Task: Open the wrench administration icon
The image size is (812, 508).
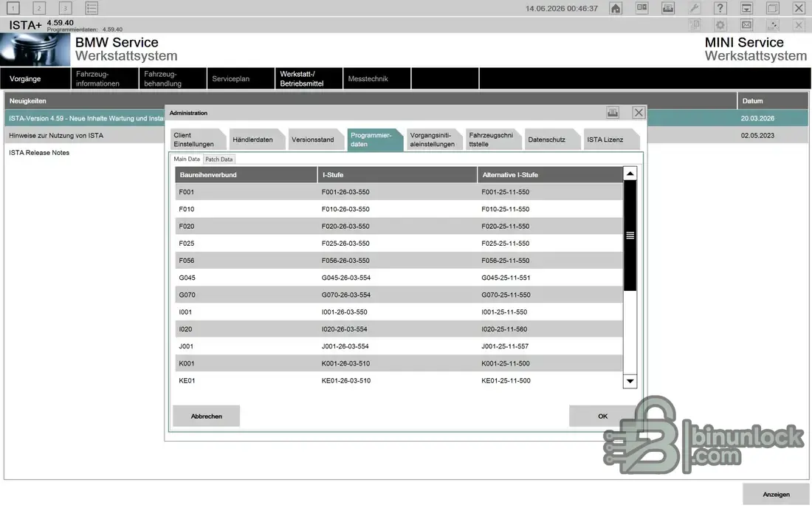Action: [x=694, y=8]
